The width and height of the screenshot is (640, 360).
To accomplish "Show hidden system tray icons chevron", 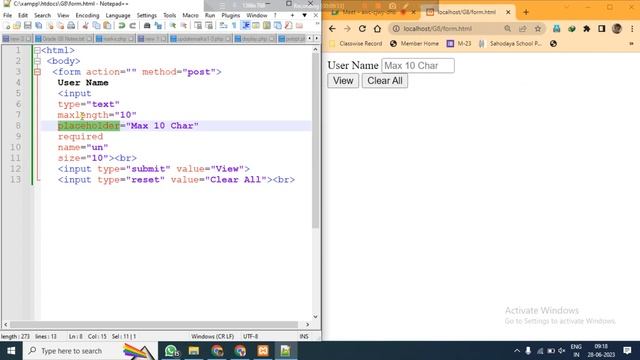I will (517, 351).
